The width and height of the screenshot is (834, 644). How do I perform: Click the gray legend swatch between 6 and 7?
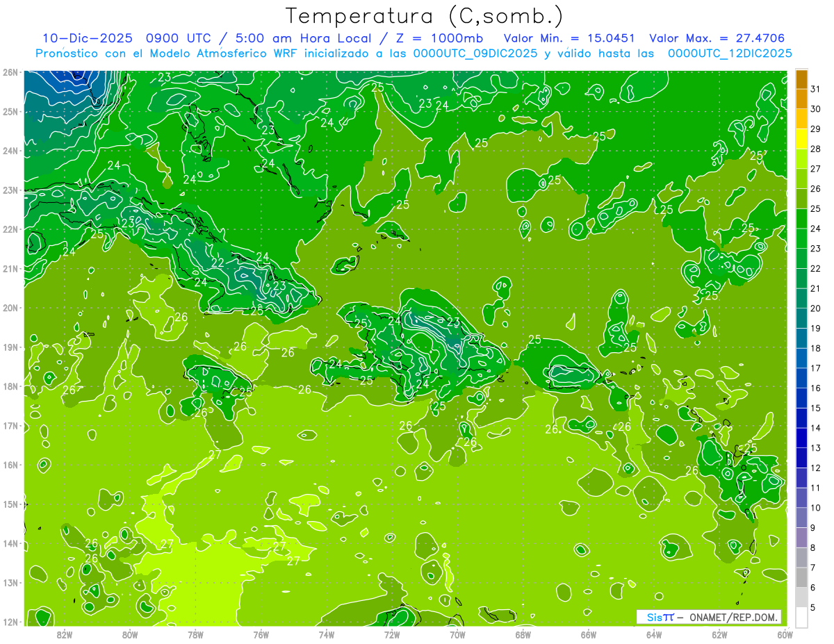801,577
